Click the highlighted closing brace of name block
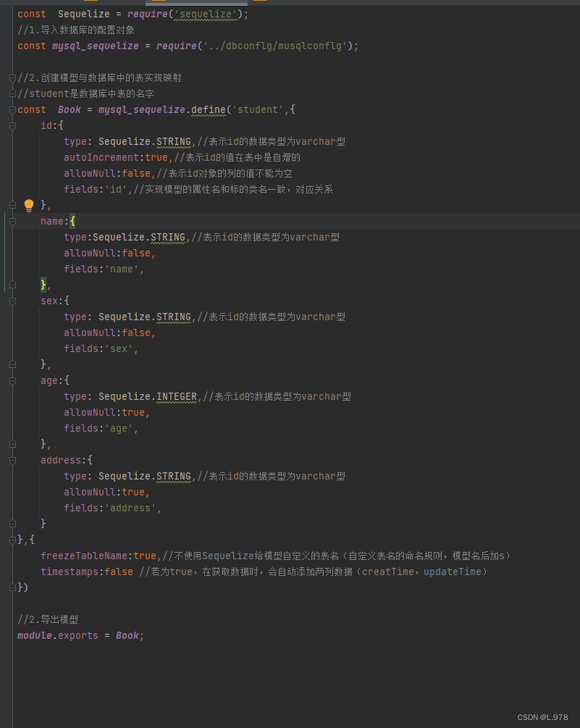 point(43,285)
